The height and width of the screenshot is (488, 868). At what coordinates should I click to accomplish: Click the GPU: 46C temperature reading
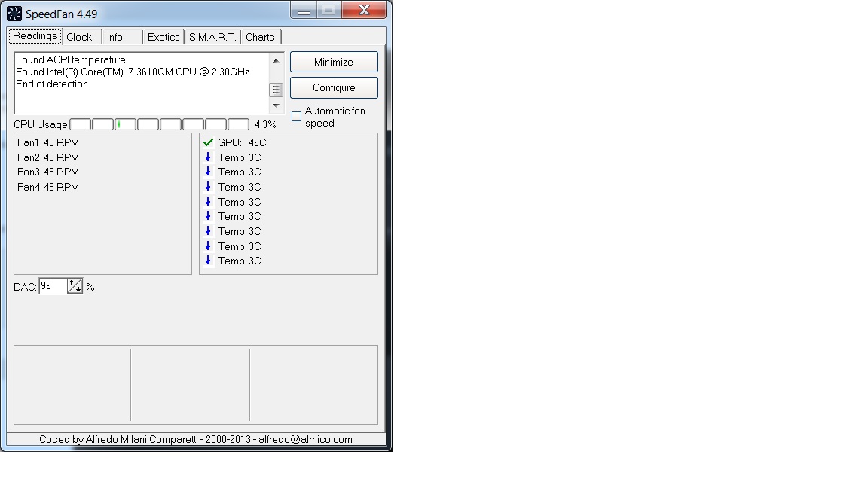pyautogui.click(x=242, y=142)
